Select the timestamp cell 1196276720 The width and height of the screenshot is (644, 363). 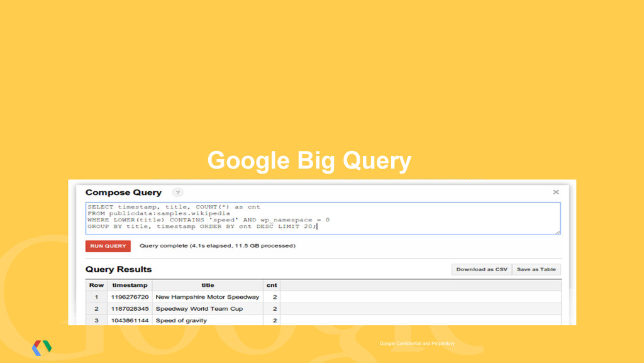pos(130,297)
